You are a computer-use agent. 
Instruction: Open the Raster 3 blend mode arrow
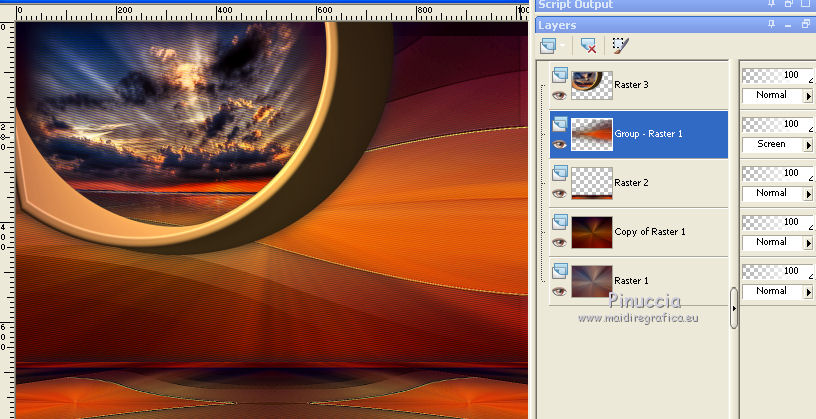(808, 96)
